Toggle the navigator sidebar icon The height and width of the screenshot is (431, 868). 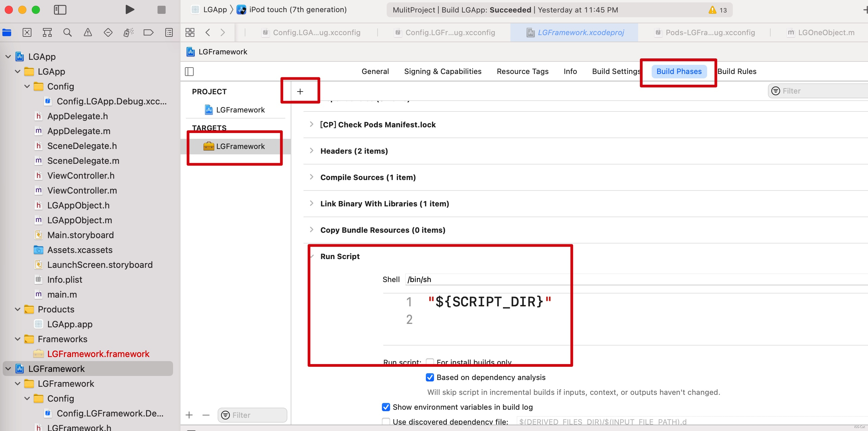[x=60, y=10]
